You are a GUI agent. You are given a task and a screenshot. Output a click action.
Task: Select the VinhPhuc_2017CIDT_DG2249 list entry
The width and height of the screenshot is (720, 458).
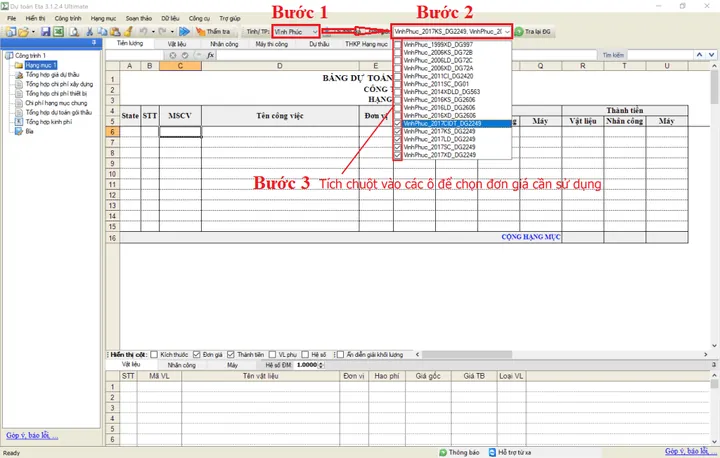(x=456, y=124)
